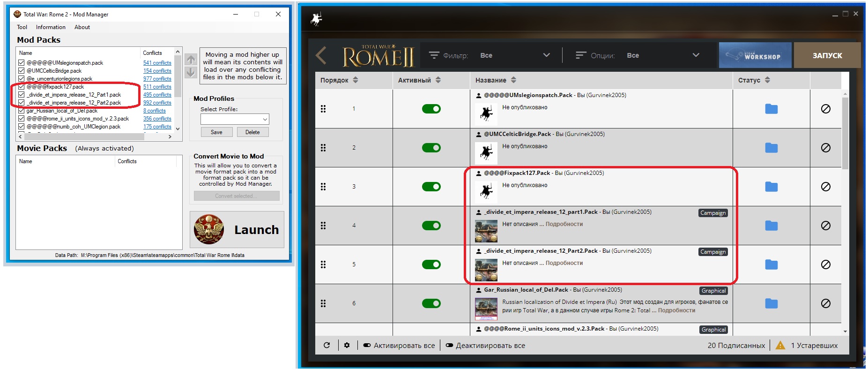This screenshot has width=868, height=370.
Task: Open folder for @@@@Fixpack127.Pack mod
Action: [771, 187]
